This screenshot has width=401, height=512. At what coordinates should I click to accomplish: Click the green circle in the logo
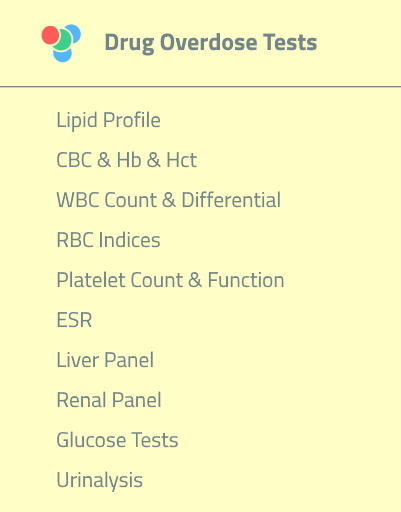point(63,40)
